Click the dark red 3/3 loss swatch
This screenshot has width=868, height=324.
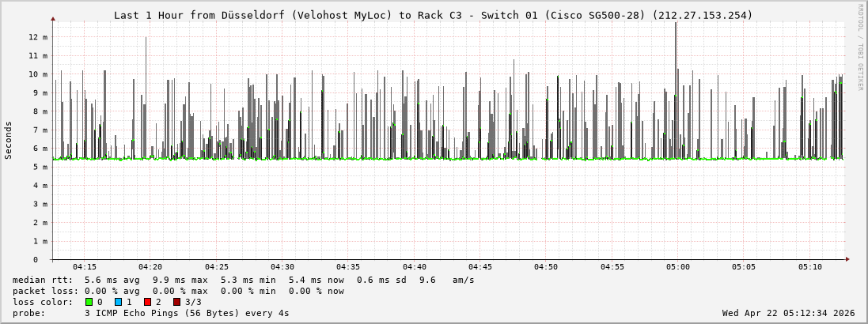176,302
